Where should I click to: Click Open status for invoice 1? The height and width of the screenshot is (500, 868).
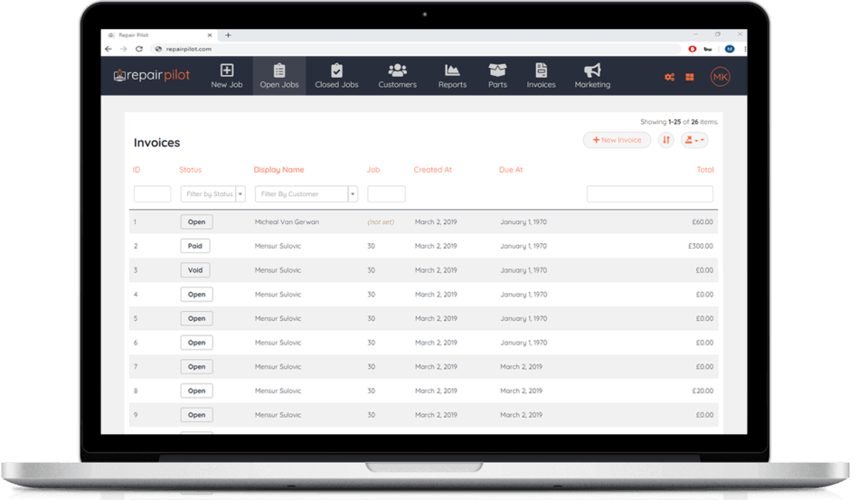tap(196, 222)
